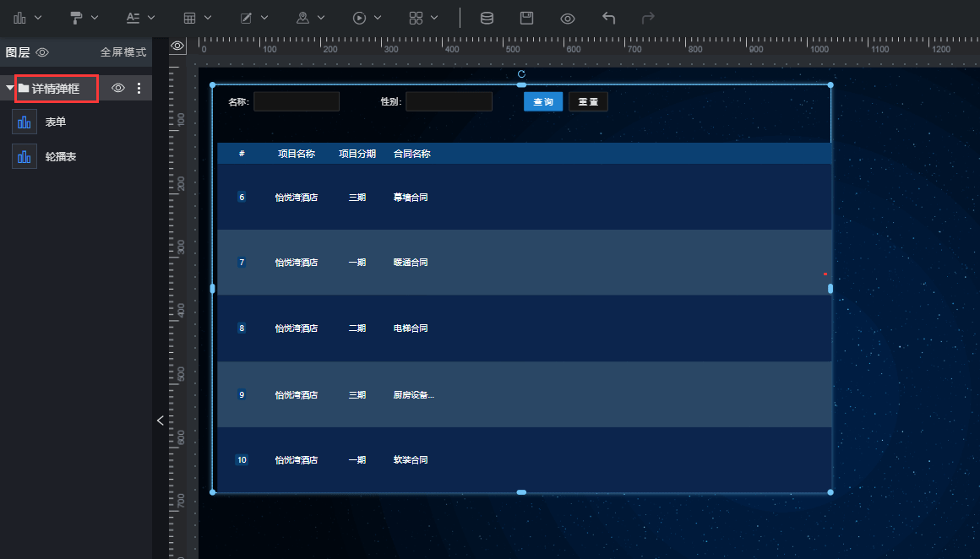Collapse the 详情弹框 folder tree
Image resolution: width=980 pixels, height=559 pixels.
coord(9,88)
